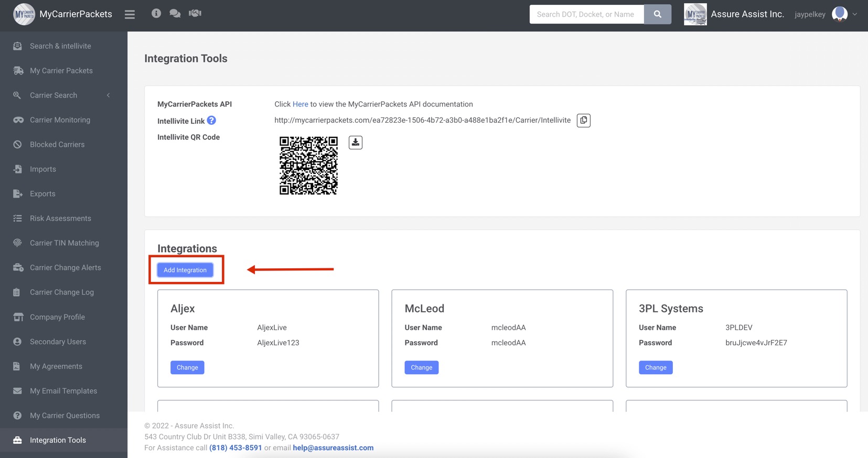Focus the Search DOT, Docket, or Name field

tap(587, 14)
